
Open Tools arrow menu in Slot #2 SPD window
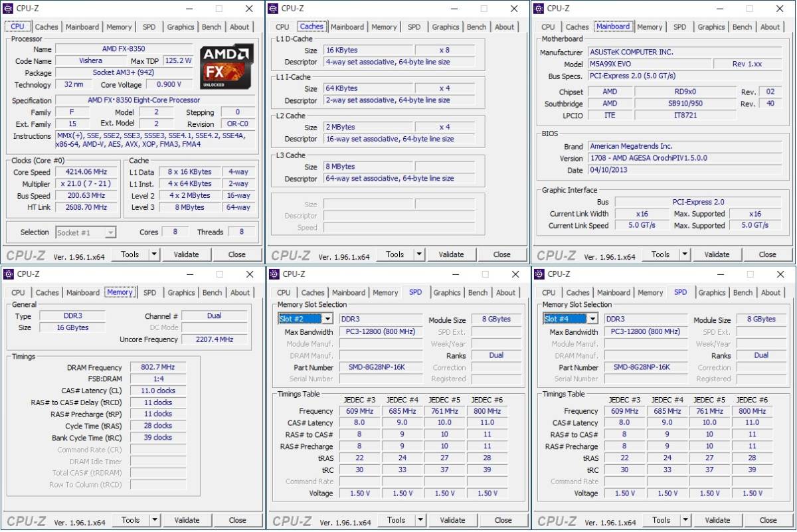point(420,520)
